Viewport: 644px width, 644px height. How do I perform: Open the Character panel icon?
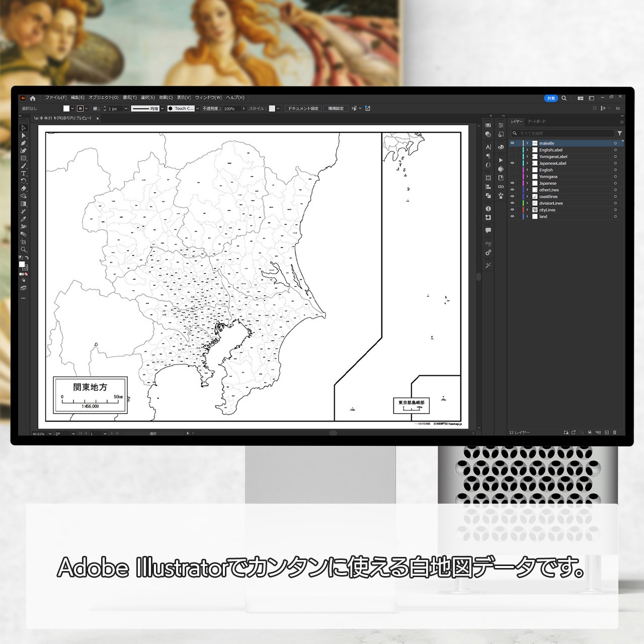(488, 147)
